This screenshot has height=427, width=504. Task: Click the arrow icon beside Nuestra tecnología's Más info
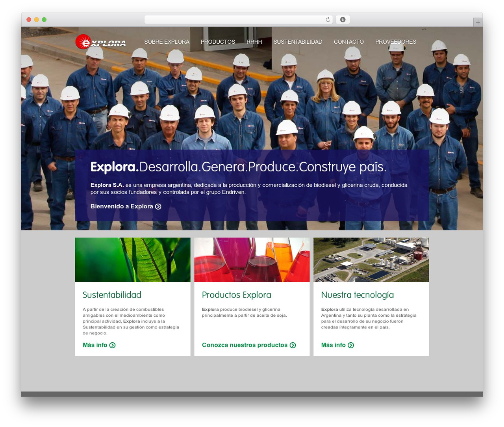pyautogui.click(x=351, y=345)
